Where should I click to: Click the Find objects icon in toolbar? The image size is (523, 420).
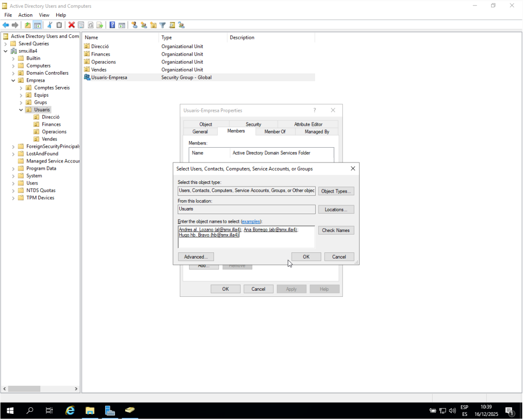tap(172, 25)
